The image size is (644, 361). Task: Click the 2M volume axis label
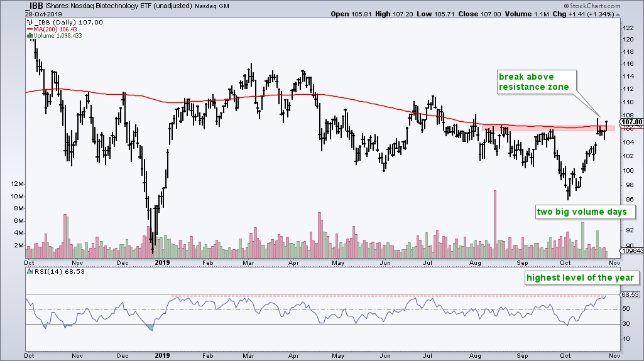point(18,245)
